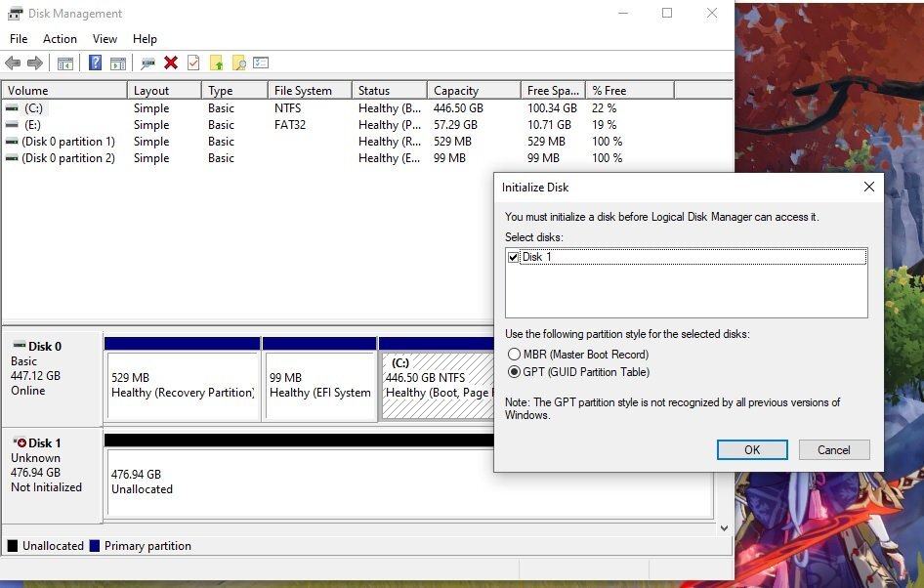Click the blue Primary partition legend swatch
The width and height of the screenshot is (924, 588).
95,546
